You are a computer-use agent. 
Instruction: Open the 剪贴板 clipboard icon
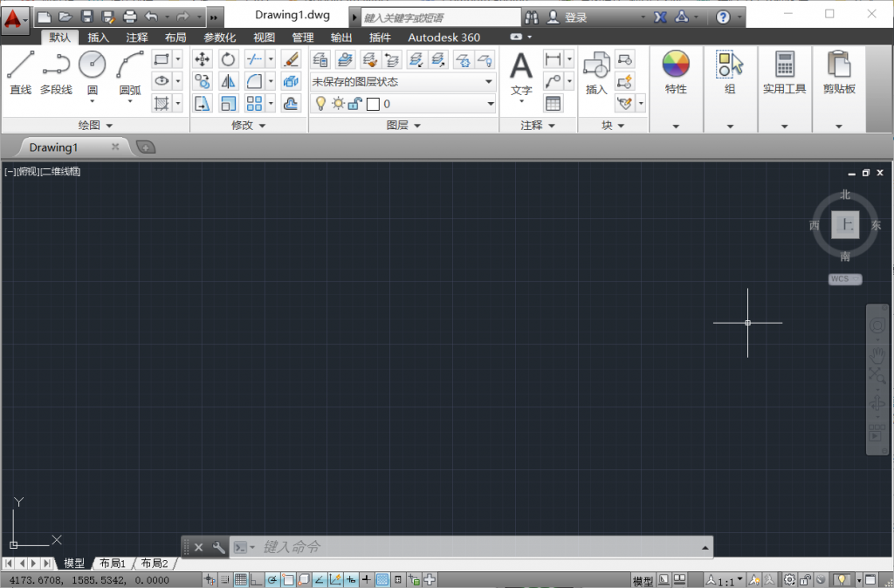[x=839, y=72]
